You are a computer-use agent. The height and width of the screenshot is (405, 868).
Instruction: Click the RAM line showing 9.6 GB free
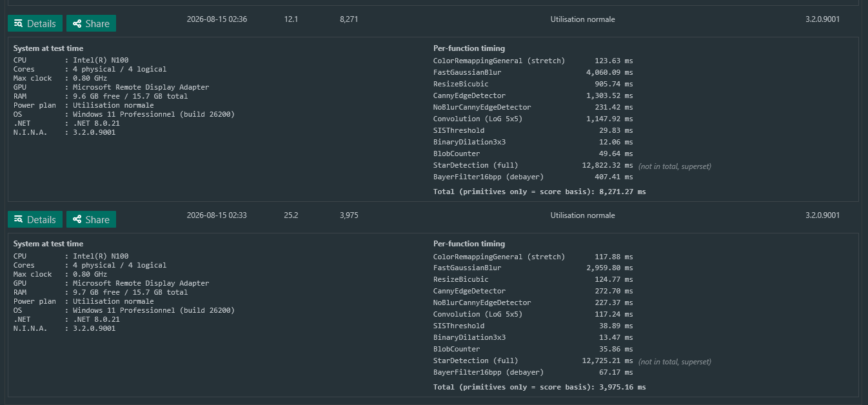pyautogui.click(x=101, y=96)
